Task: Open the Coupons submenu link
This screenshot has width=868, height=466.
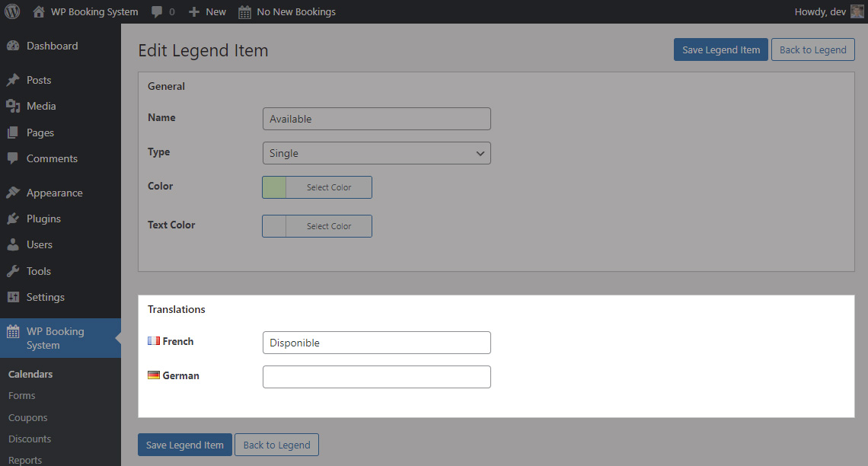Action: point(27,418)
